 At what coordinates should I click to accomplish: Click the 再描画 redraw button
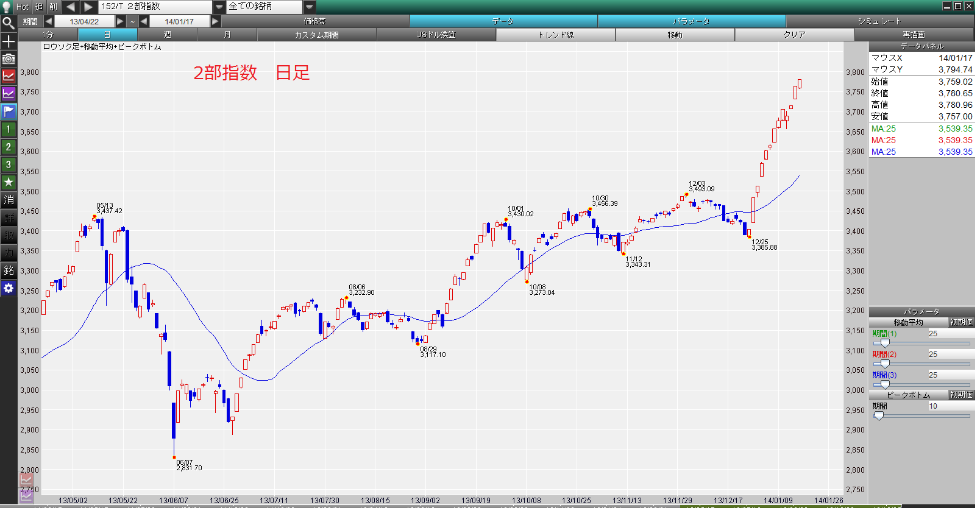coord(914,35)
